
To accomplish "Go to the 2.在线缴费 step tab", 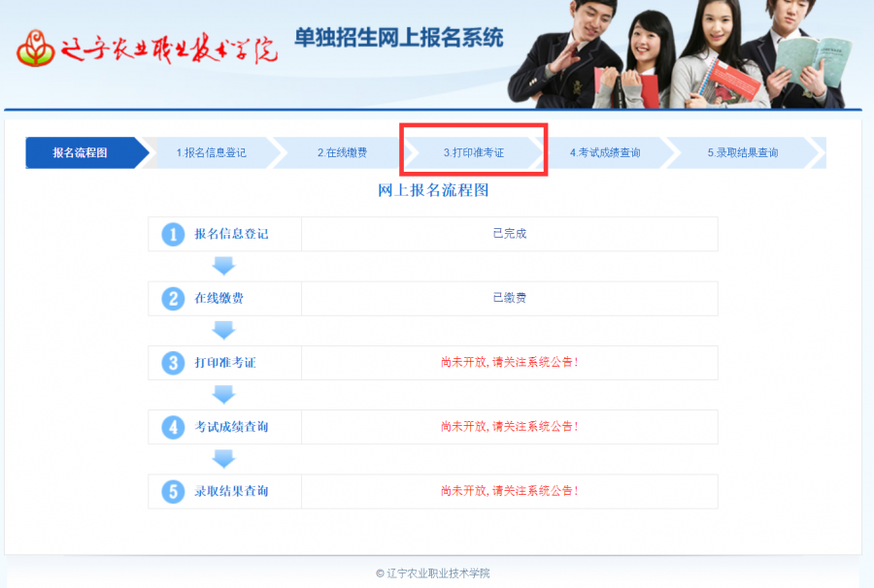I will coord(342,152).
